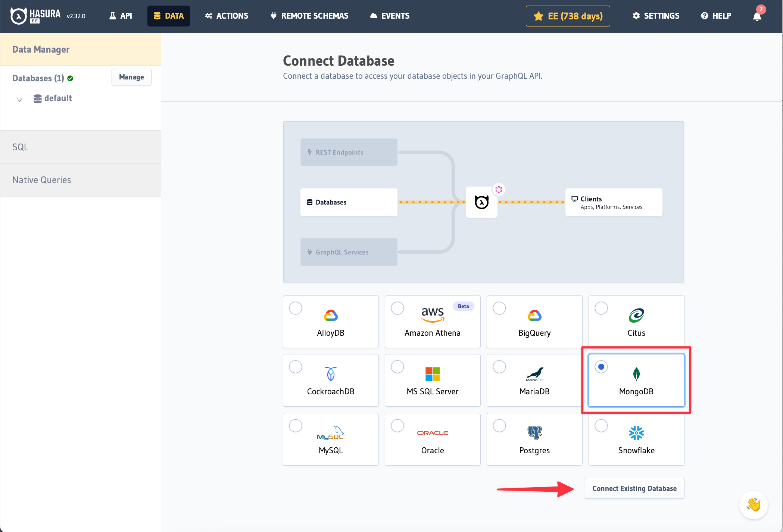Select the Postgres radio button

(499, 426)
